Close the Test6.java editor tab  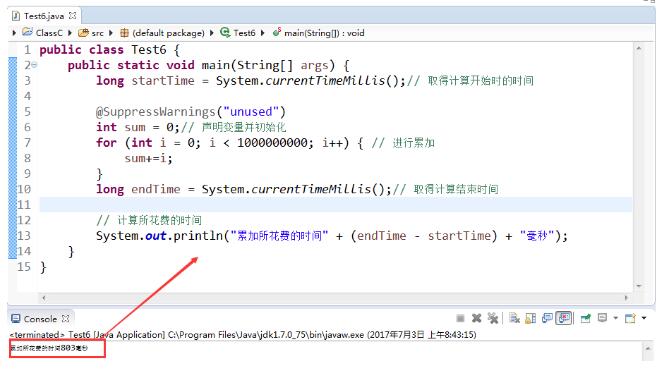pos(73,15)
